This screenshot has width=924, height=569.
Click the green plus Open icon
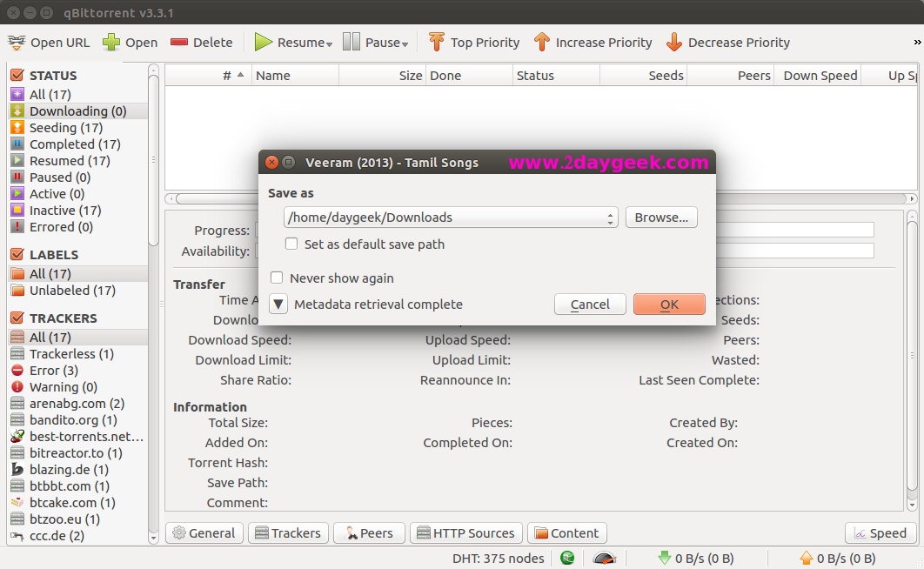110,43
